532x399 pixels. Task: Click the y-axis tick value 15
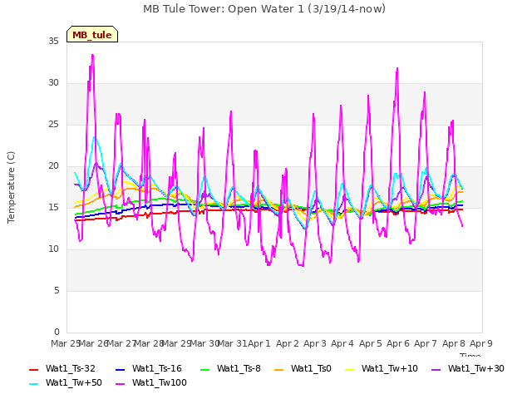click(53, 208)
